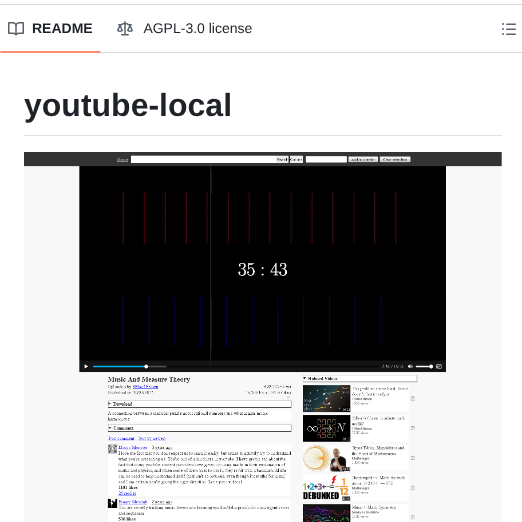The image size is (522, 522).
Task: Open the README outline list icon
Action: click(x=509, y=29)
